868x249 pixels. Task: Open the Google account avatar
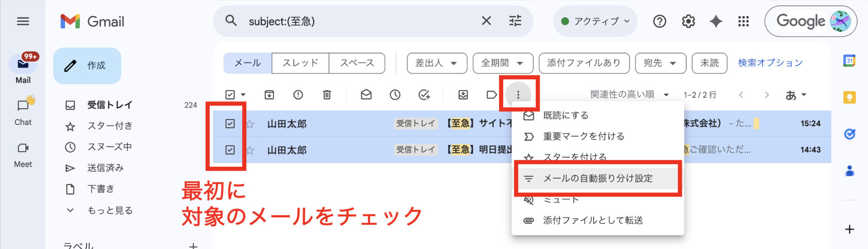point(840,21)
